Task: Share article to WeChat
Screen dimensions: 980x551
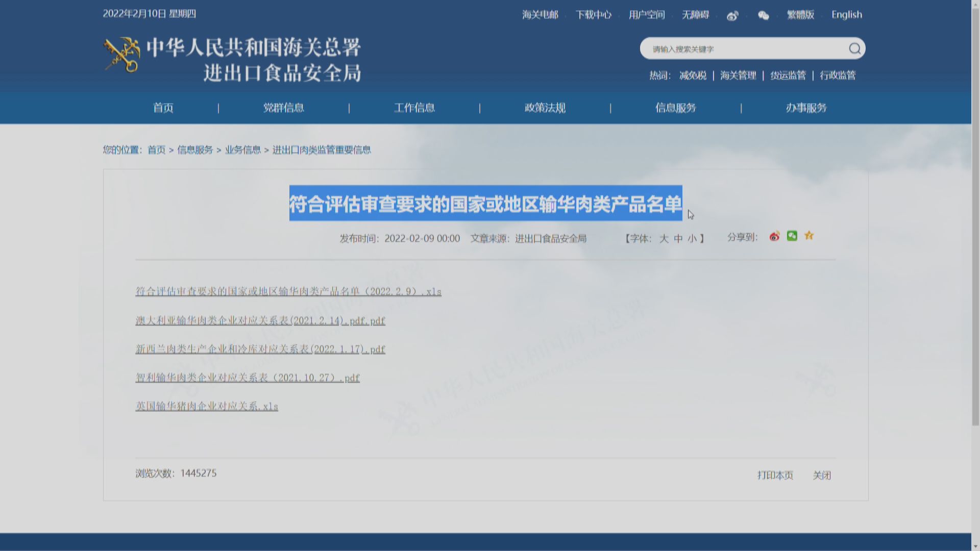Action: coord(792,236)
